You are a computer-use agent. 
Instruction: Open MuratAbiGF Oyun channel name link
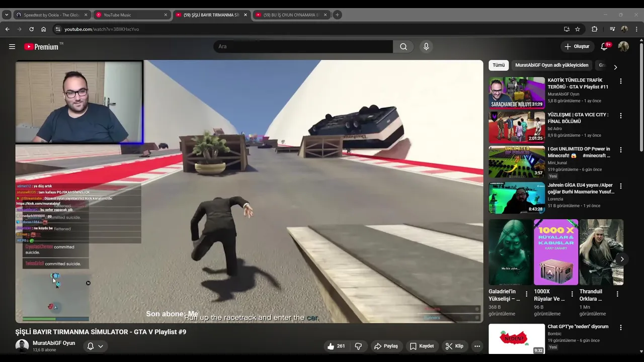point(54,343)
